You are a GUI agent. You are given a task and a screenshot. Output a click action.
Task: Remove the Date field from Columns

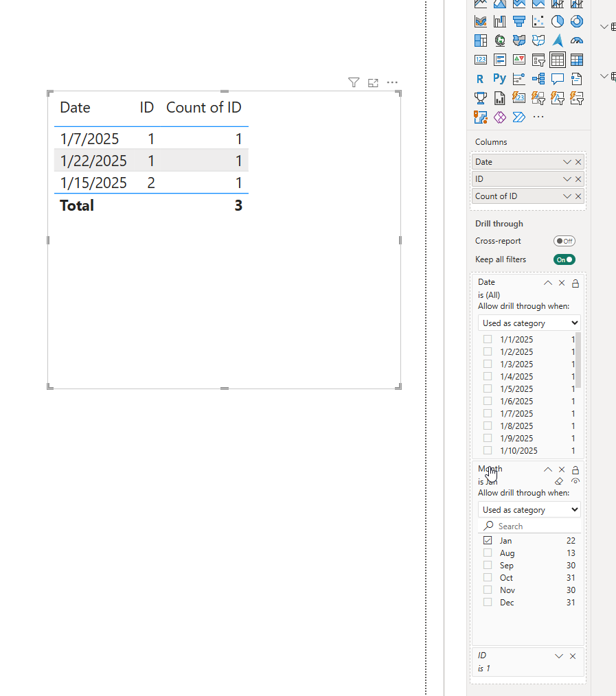(578, 162)
